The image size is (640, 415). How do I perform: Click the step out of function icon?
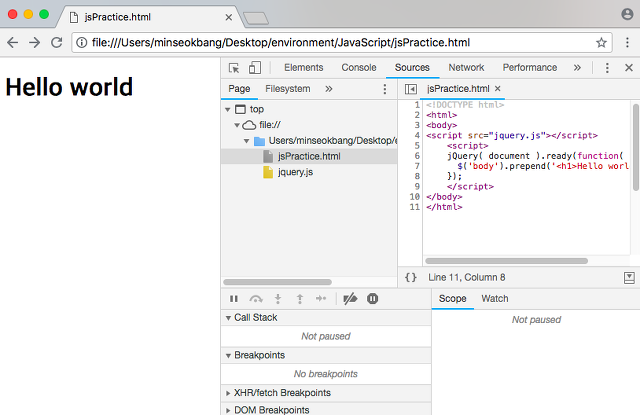tap(300, 299)
